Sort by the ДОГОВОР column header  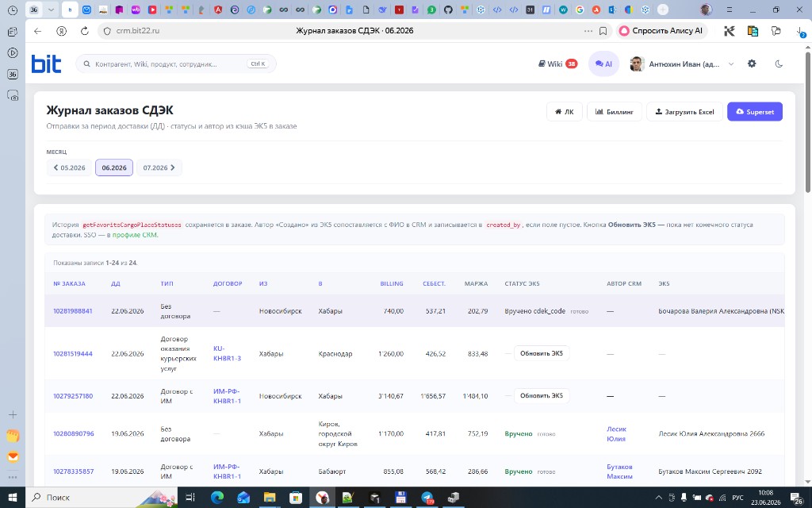tap(228, 283)
